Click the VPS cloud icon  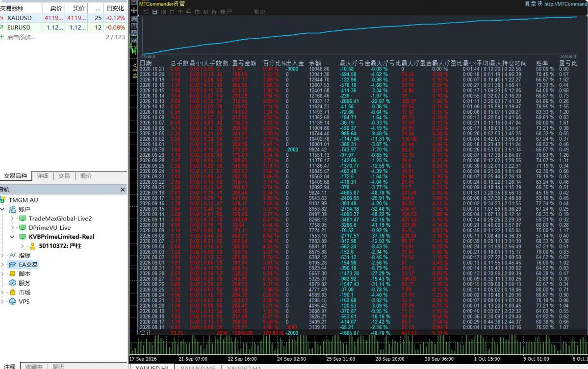click(x=12, y=301)
